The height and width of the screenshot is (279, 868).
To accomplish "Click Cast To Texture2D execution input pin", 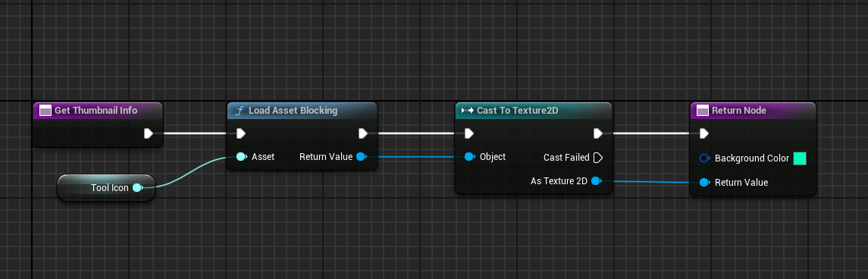I will [469, 133].
